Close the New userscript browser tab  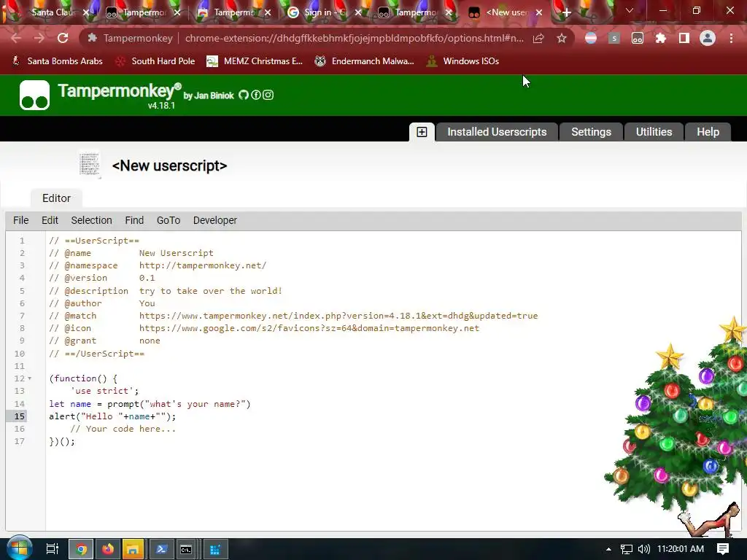pos(539,12)
